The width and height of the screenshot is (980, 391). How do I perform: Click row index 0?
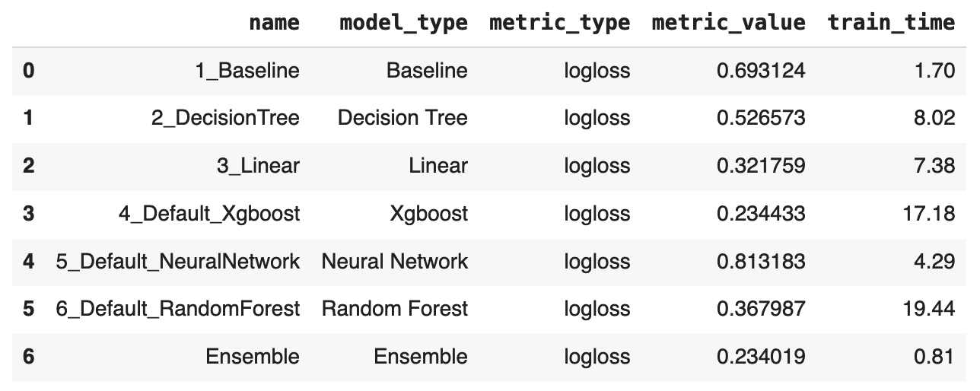(28, 71)
